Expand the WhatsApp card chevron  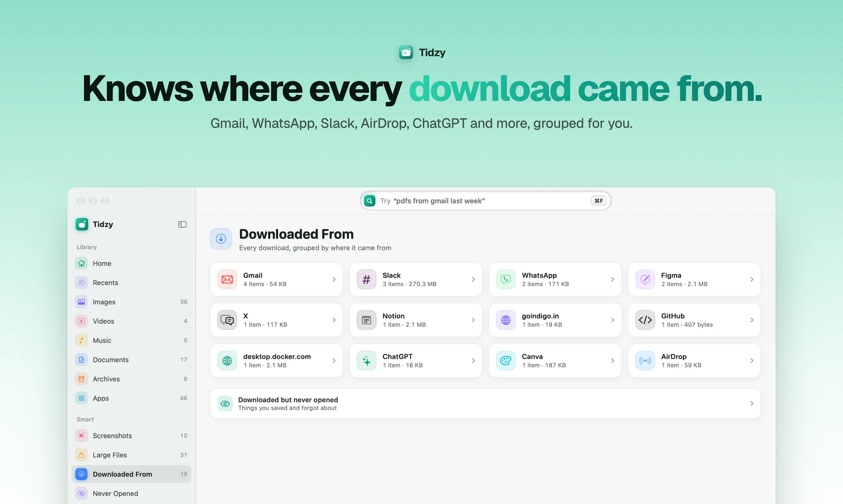coord(613,279)
